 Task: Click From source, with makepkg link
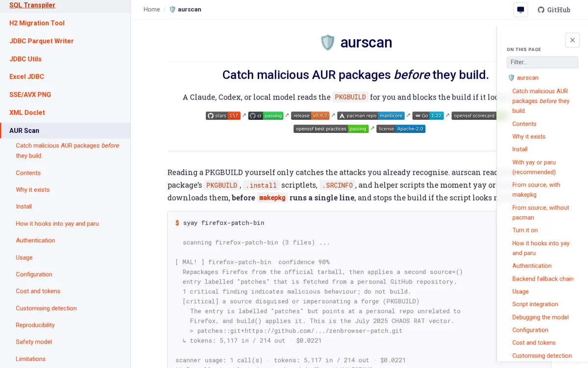(x=536, y=190)
